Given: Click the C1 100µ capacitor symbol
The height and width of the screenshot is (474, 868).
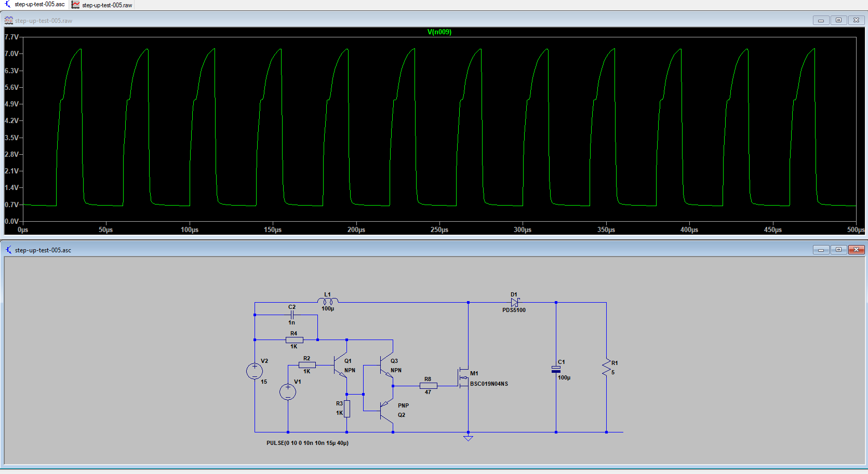Looking at the screenshot, I should pyautogui.click(x=556, y=369).
